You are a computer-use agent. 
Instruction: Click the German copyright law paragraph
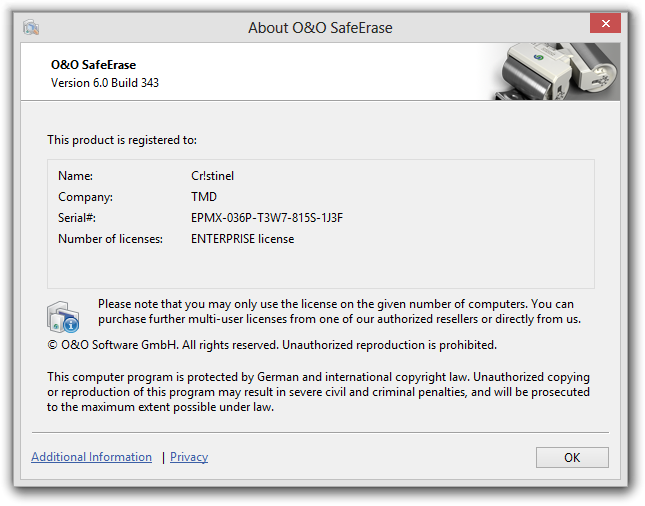pyautogui.click(x=318, y=392)
